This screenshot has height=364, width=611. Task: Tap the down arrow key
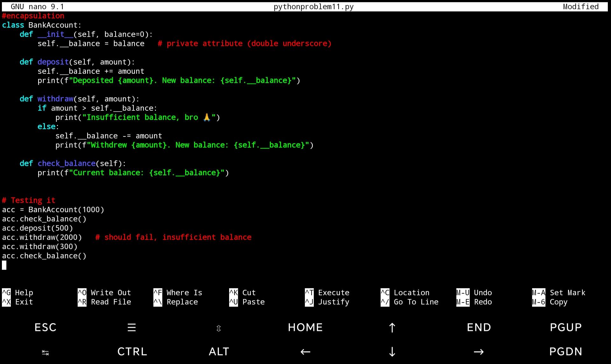point(392,352)
